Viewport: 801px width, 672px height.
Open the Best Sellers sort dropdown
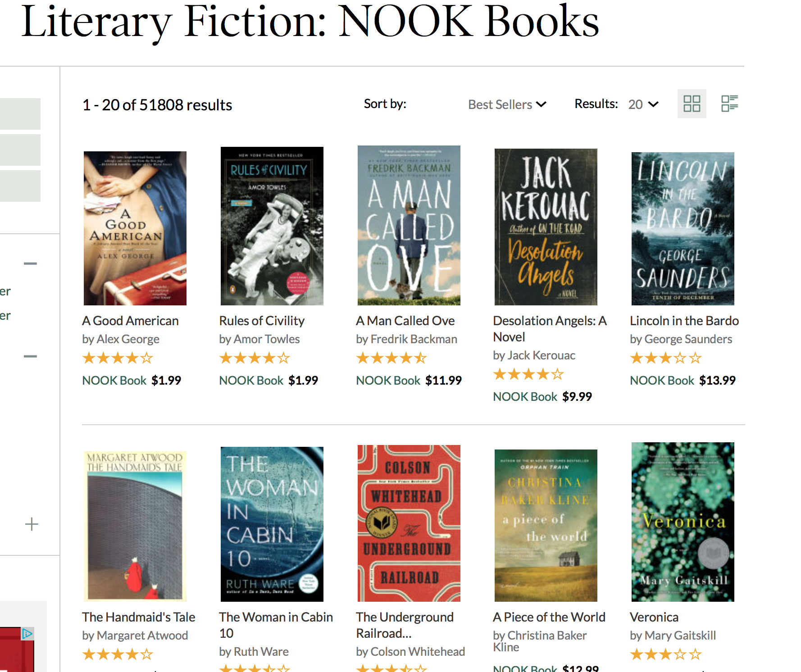click(x=507, y=104)
